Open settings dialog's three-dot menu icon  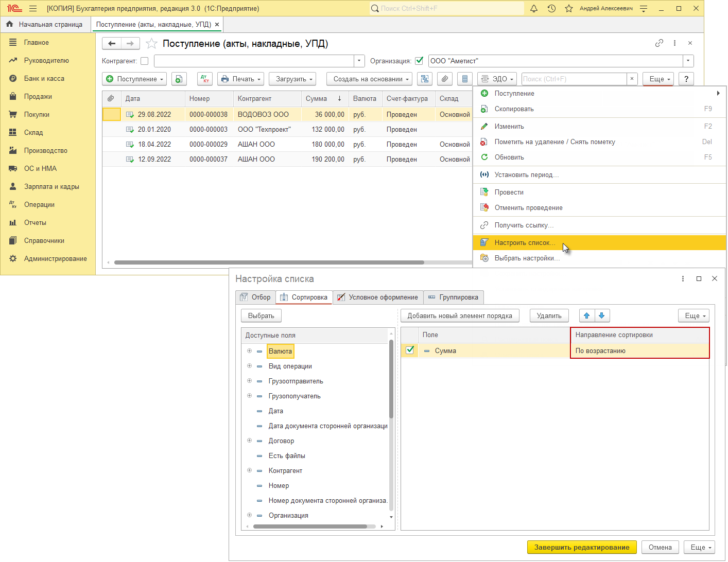pyautogui.click(x=683, y=278)
